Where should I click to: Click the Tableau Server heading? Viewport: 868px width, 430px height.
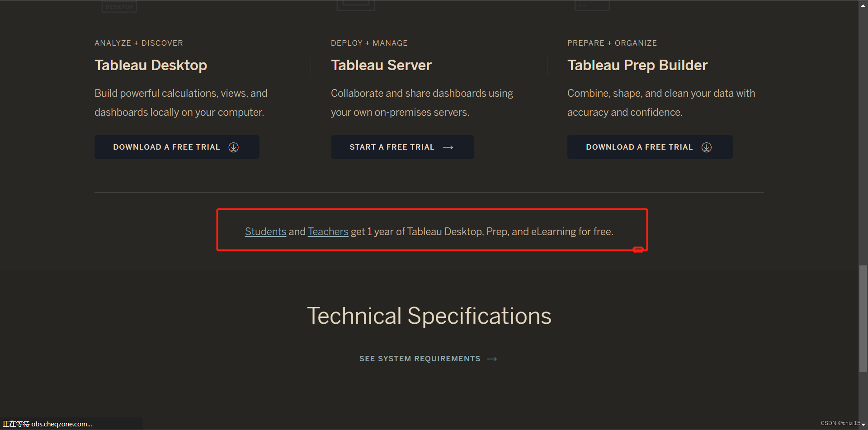pos(381,65)
